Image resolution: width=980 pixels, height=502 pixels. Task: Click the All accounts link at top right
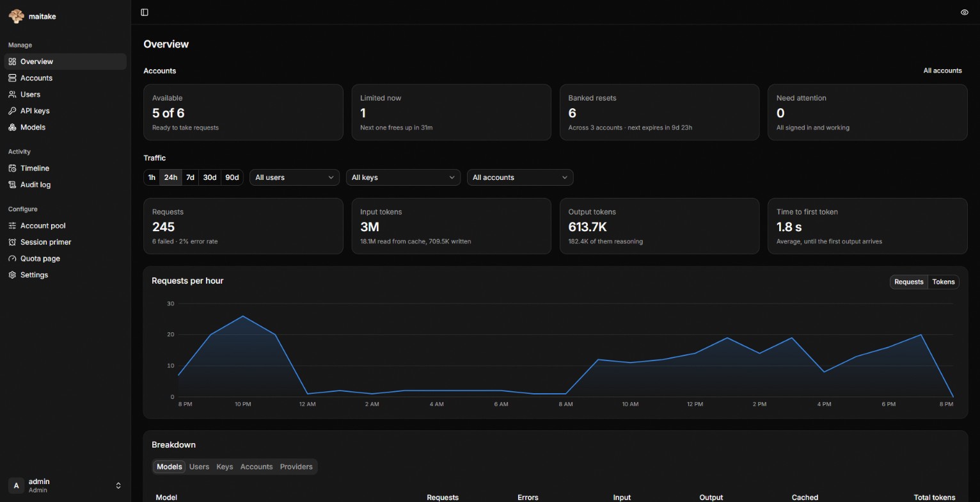tap(942, 70)
